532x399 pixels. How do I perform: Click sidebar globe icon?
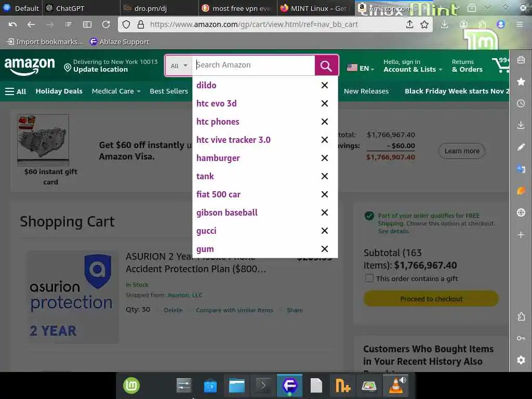[x=521, y=212]
